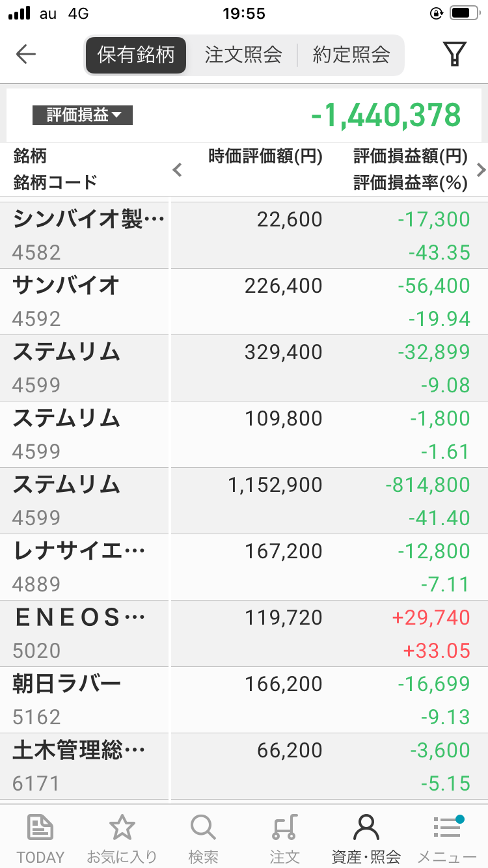Tap the back arrow icon
The width and height of the screenshot is (488, 868).
tap(26, 55)
